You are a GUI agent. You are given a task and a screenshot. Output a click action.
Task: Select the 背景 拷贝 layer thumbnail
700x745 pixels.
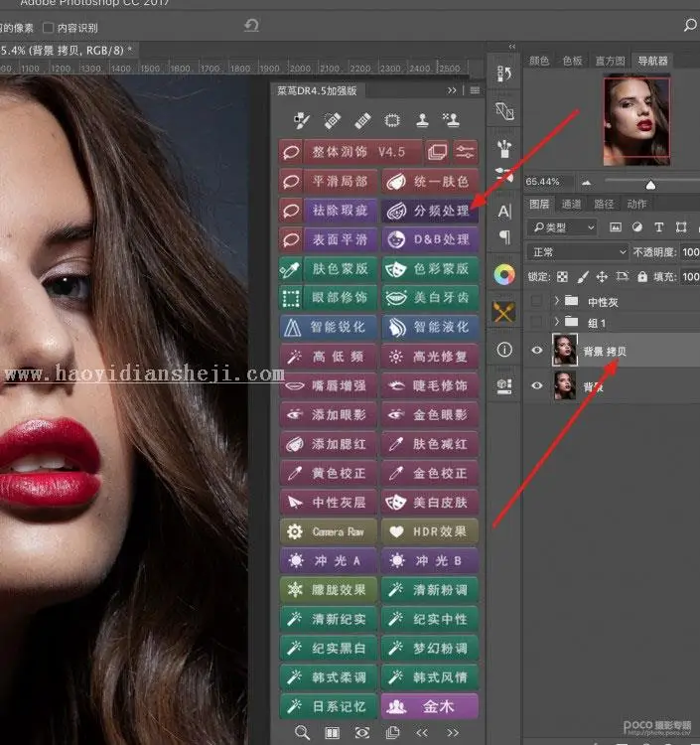pyautogui.click(x=565, y=350)
